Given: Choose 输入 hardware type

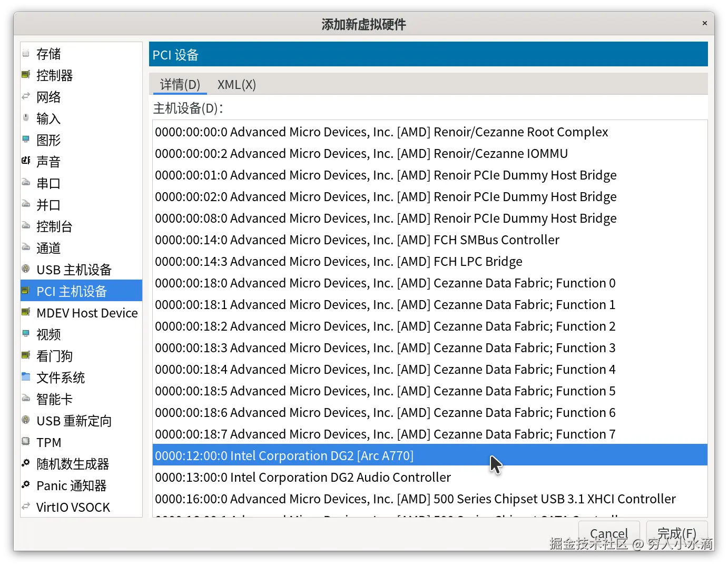Looking at the screenshot, I should point(81,118).
